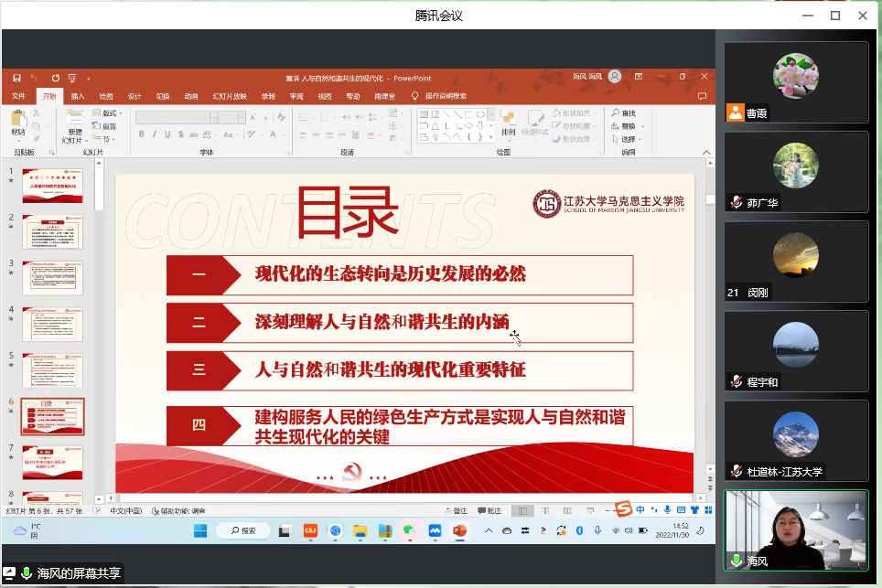The width and height of the screenshot is (882, 588).
Task: Open the Insert ribbon tab
Action: 78,96
